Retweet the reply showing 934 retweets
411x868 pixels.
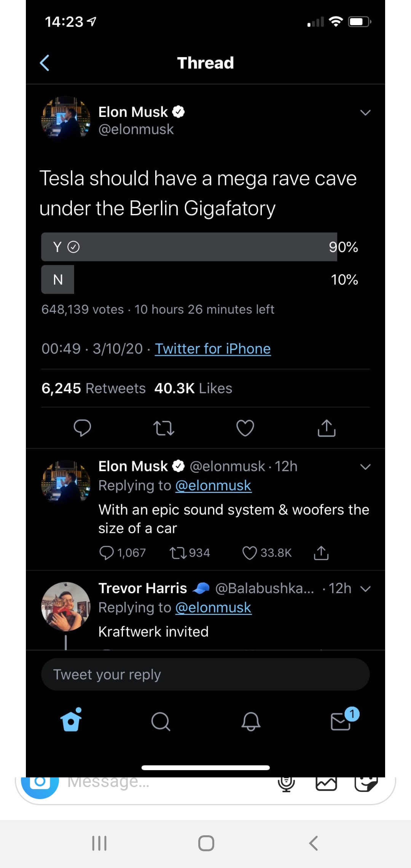[x=177, y=553]
